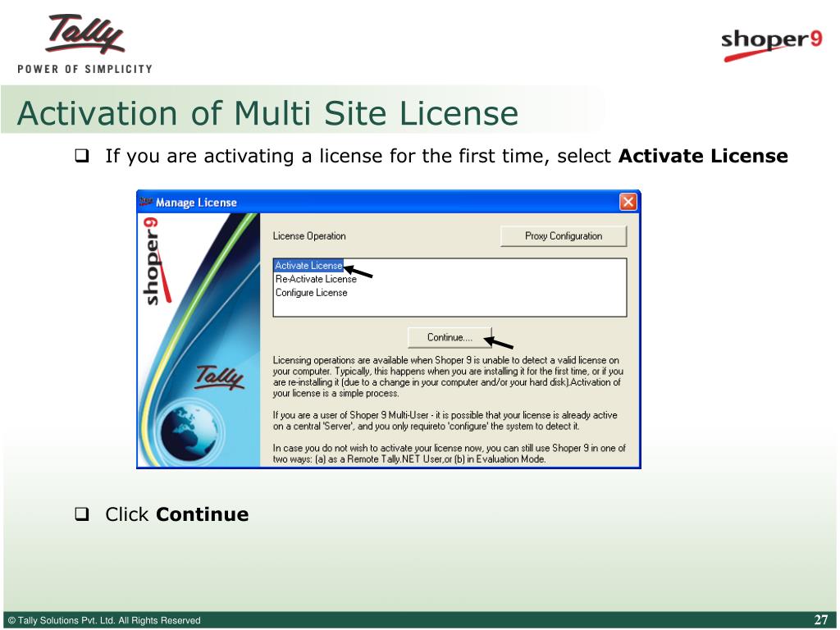Select Configure License option
This screenshot has height=630, width=840.
pos(311,293)
